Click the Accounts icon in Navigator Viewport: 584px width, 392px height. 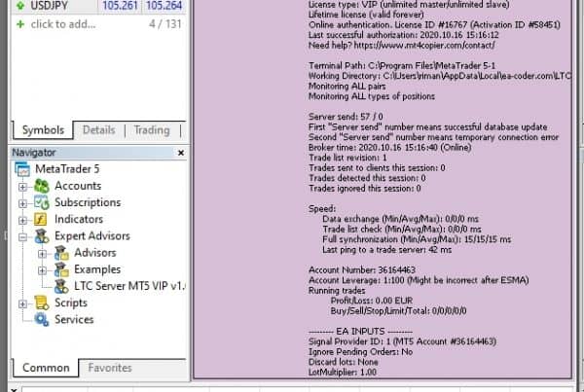point(42,186)
